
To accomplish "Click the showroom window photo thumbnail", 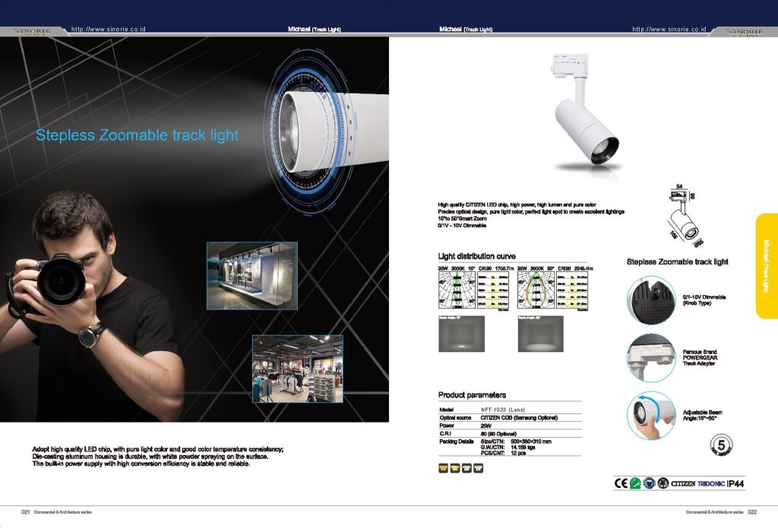I will tap(251, 274).
